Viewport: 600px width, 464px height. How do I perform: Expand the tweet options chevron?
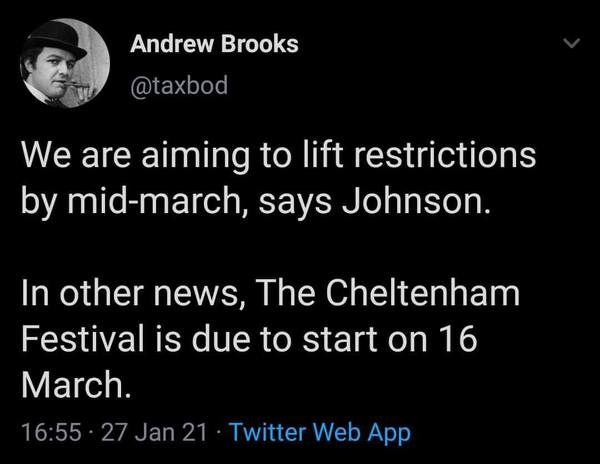coord(571,45)
